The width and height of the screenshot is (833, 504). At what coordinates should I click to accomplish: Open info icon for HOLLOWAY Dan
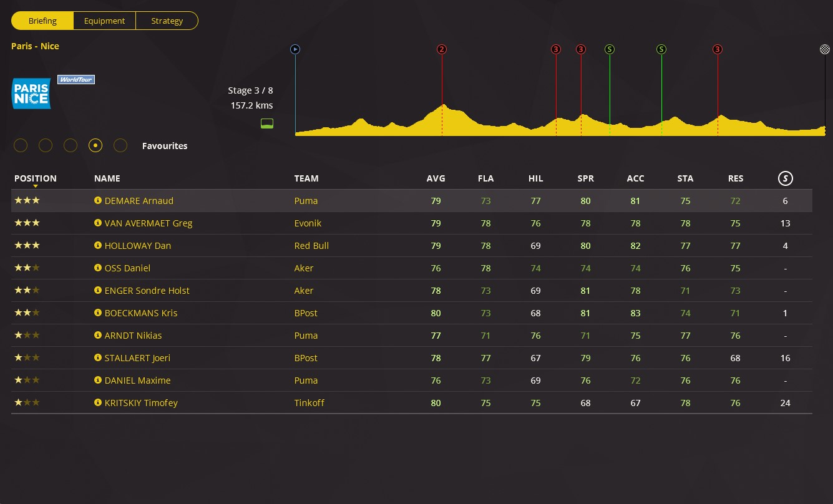97,246
